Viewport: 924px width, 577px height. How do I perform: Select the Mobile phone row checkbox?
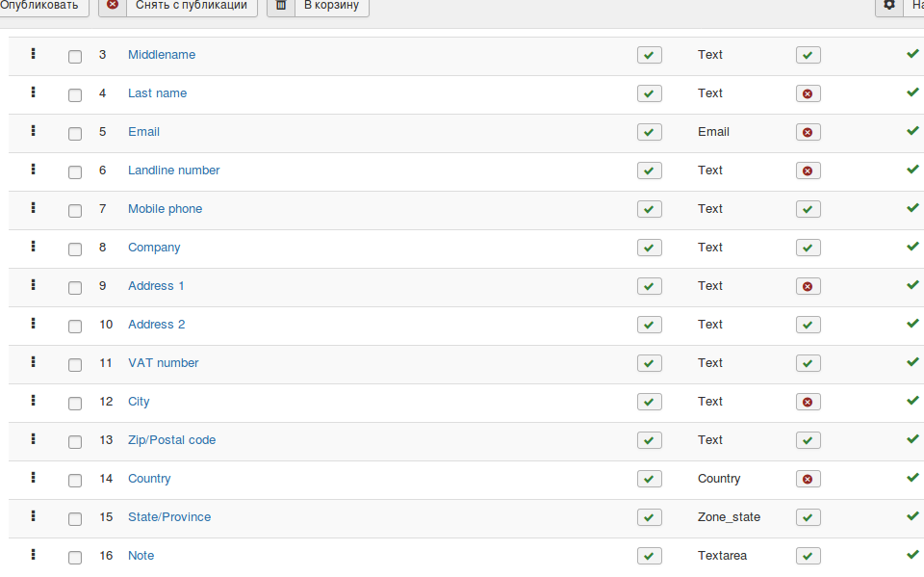[75, 211]
